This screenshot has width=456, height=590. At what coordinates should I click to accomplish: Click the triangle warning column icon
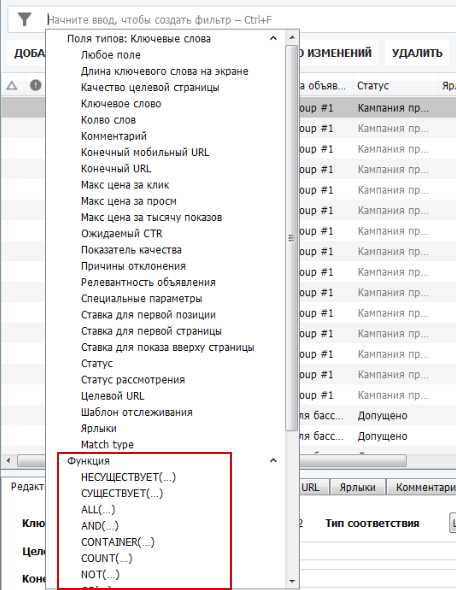[x=12, y=86]
